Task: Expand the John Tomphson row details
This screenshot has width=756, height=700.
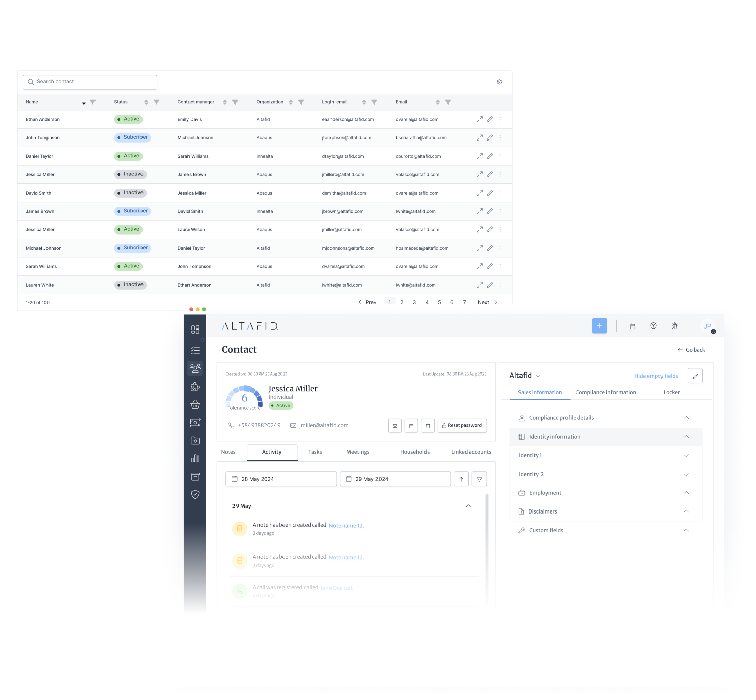Action: click(x=479, y=138)
